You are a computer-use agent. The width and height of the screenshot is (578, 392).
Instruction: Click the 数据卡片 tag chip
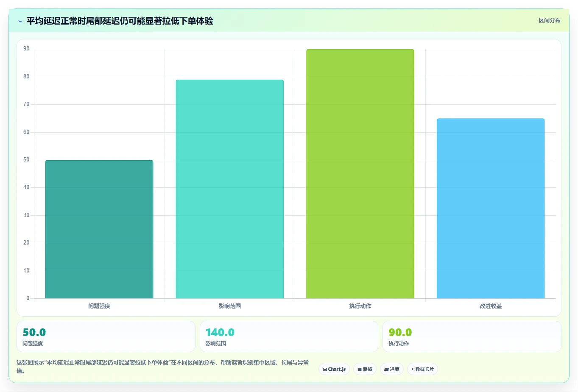[x=422, y=369]
